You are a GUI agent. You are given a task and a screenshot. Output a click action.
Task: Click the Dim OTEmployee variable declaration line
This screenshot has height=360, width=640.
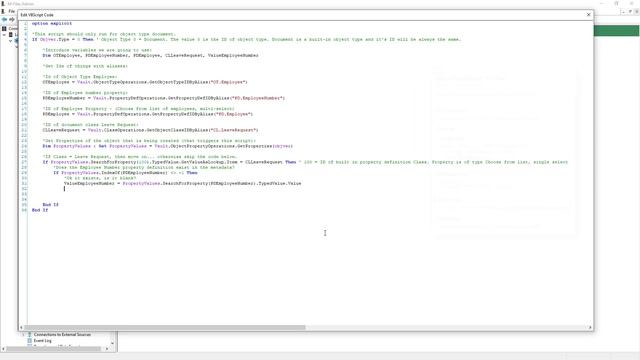tap(151, 55)
